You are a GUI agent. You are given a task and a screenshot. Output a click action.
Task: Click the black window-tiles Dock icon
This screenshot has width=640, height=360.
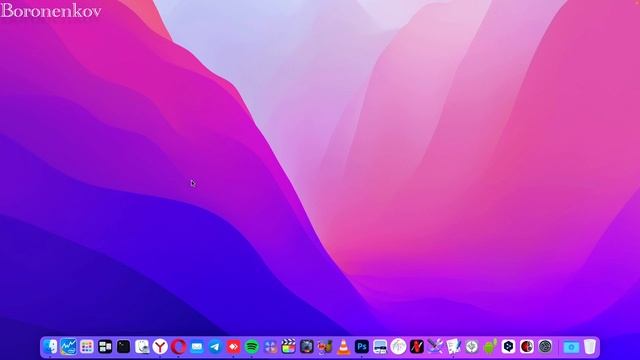(105, 347)
